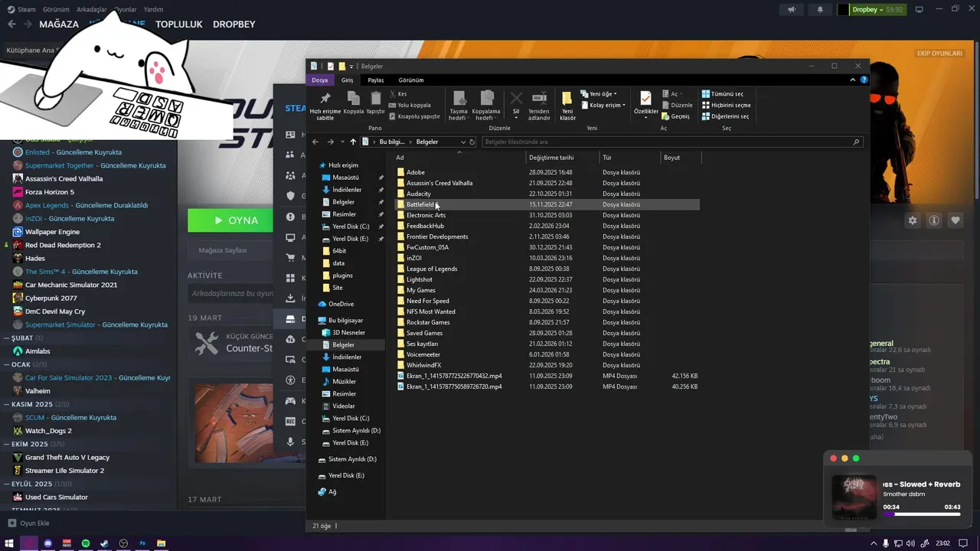Click Hiçbirini seçme in the ribbon
The height and width of the screenshot is (551, 980).
coord(726,105)
